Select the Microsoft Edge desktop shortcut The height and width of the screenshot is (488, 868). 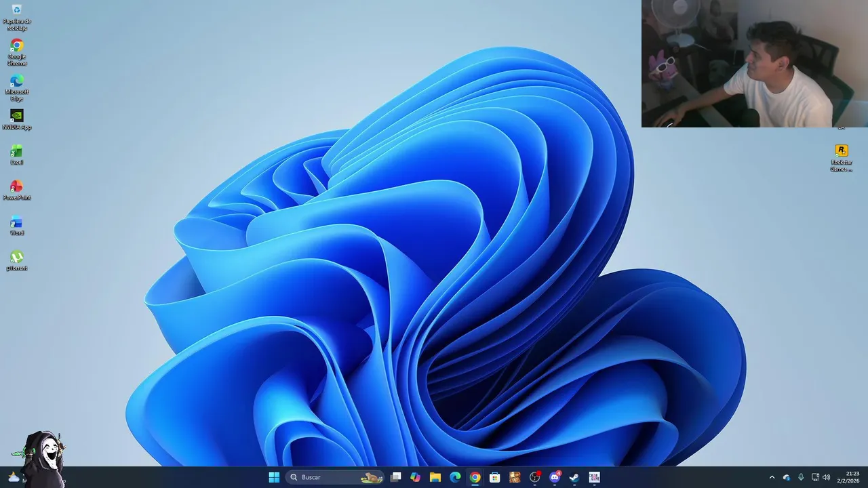tap(17, 88)
